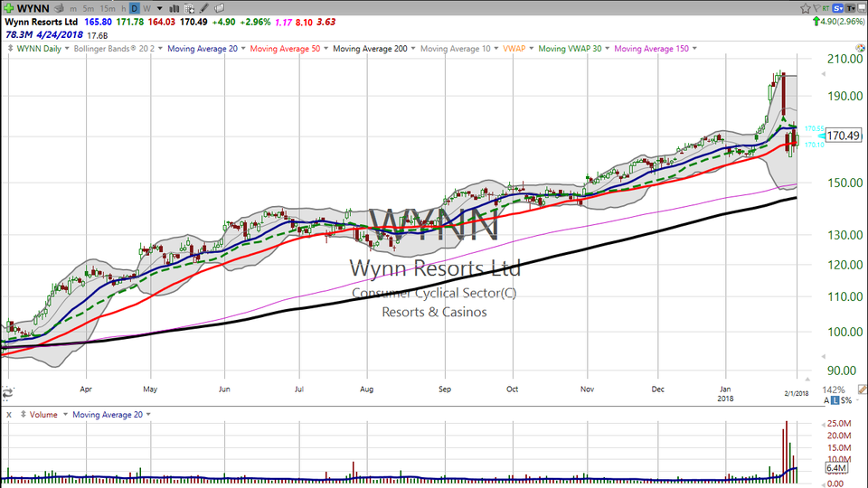Click the favorite star icon

pyautogui.click(x=805, y=8)
